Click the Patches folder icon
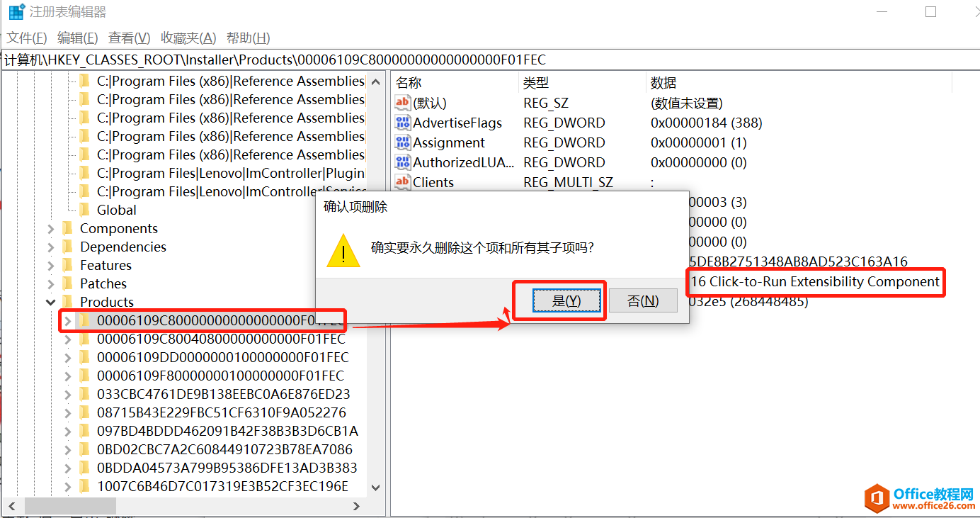The width and height of the screenshot is (980, 518). tap(68, 283)
